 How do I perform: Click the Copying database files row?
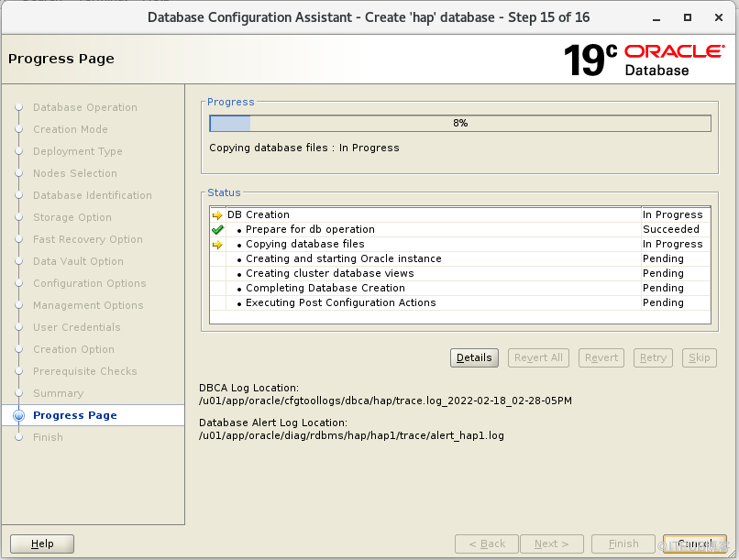click(460, 244)
